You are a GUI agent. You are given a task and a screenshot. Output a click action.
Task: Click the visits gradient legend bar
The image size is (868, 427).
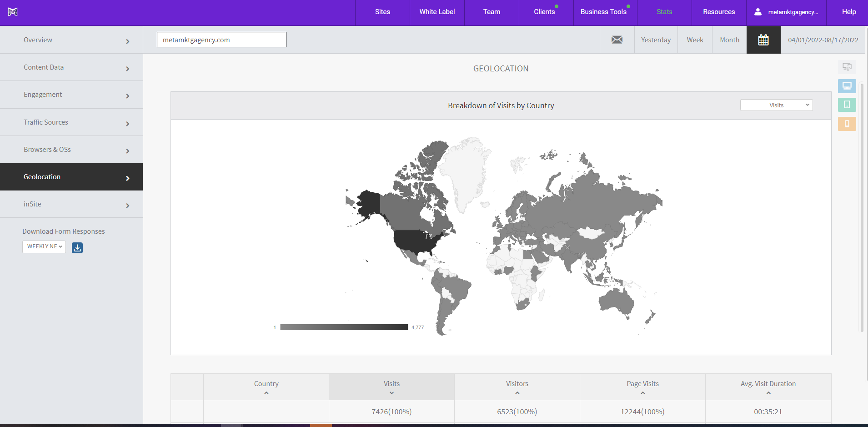tap(344, 327)
